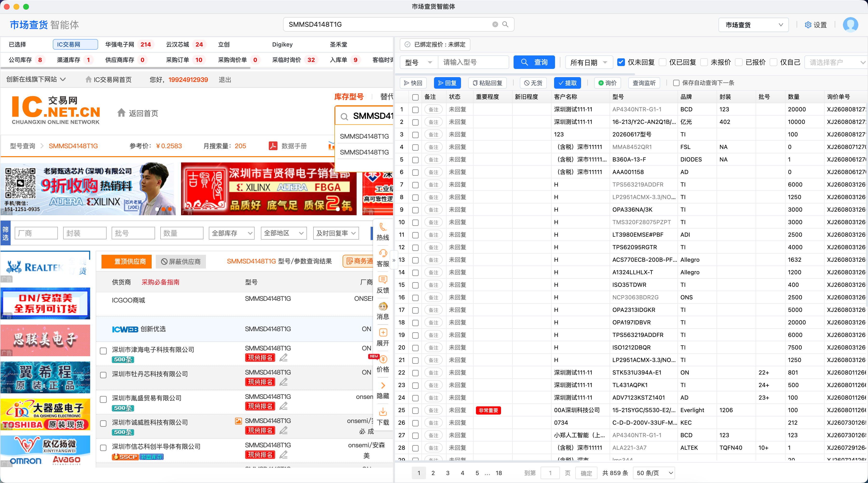Open the 反馈 feedback icon
The height and width of the screenshot is (483, 868).
(383, 280)
